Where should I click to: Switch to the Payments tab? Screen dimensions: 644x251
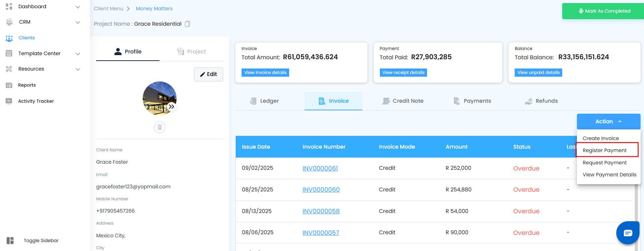tap(472, 101)
